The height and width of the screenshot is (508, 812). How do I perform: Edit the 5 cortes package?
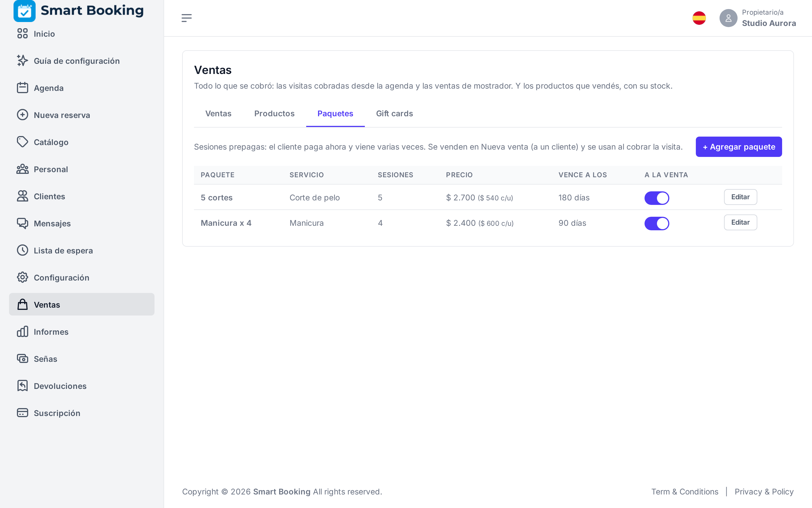(740, 197)
